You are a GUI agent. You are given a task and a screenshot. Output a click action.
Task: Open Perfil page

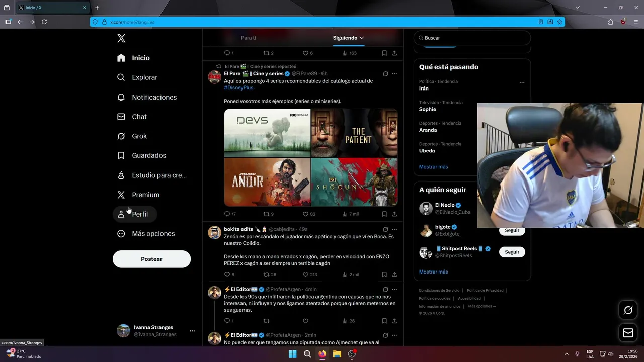pyautogui.click(x=135, y=214)
